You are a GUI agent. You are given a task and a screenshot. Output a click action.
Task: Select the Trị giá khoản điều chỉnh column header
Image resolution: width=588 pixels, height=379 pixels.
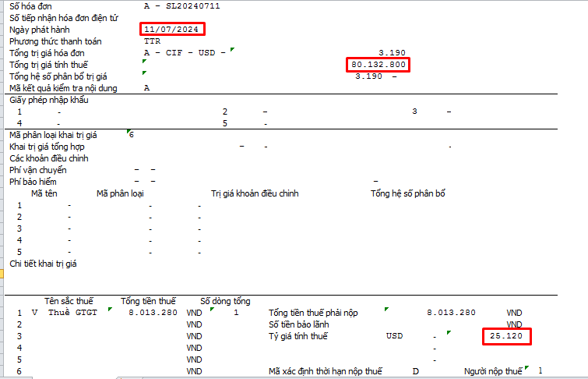click(x=255, y=193)
